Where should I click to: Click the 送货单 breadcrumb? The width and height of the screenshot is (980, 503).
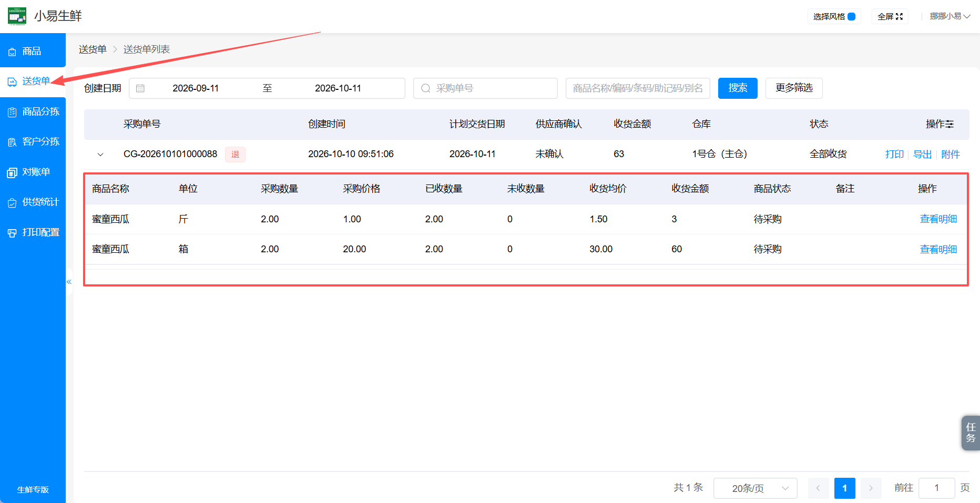93,49
